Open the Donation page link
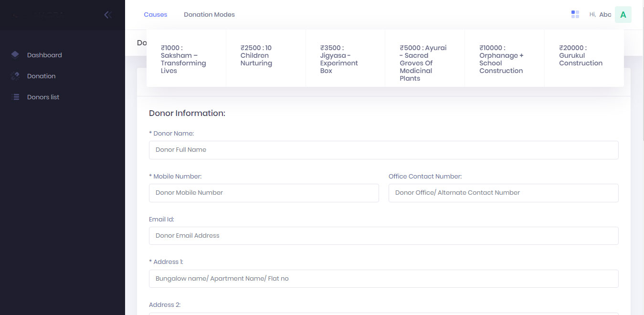Viewport: 644px width, 315px height. 41,76
